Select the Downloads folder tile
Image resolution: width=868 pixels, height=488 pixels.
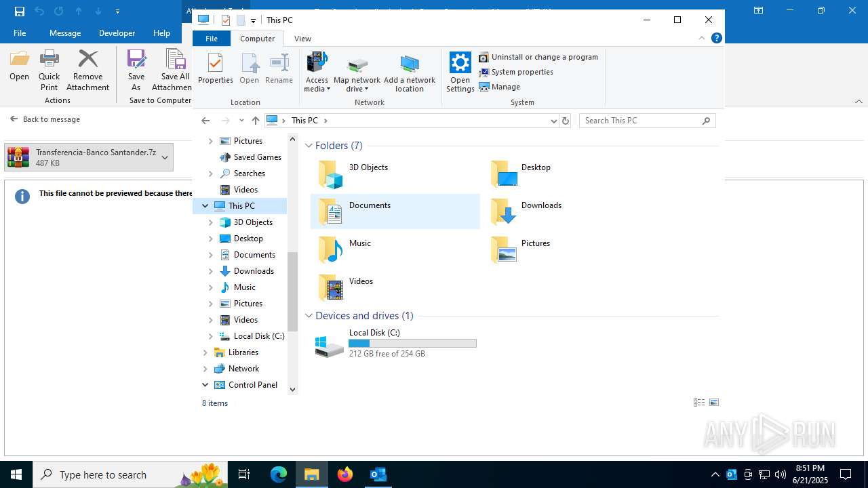click(568, 211)
